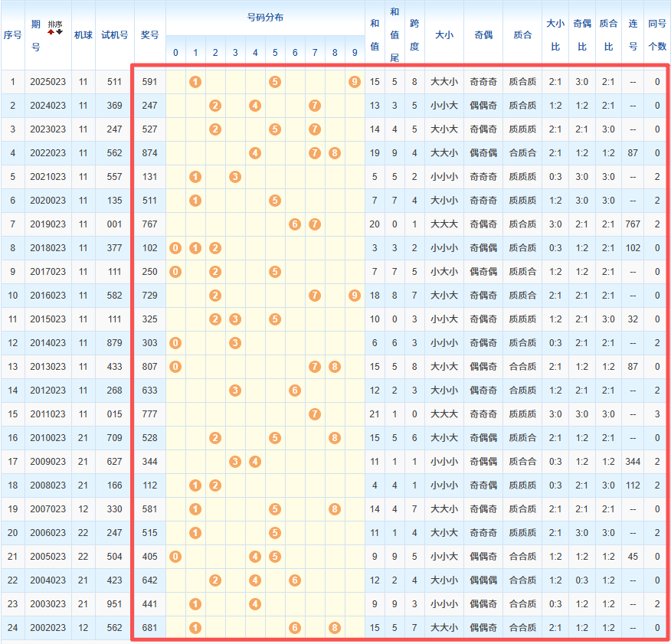
Task: Click the black descending sort arrow
Action: click(x=59, y=31)
